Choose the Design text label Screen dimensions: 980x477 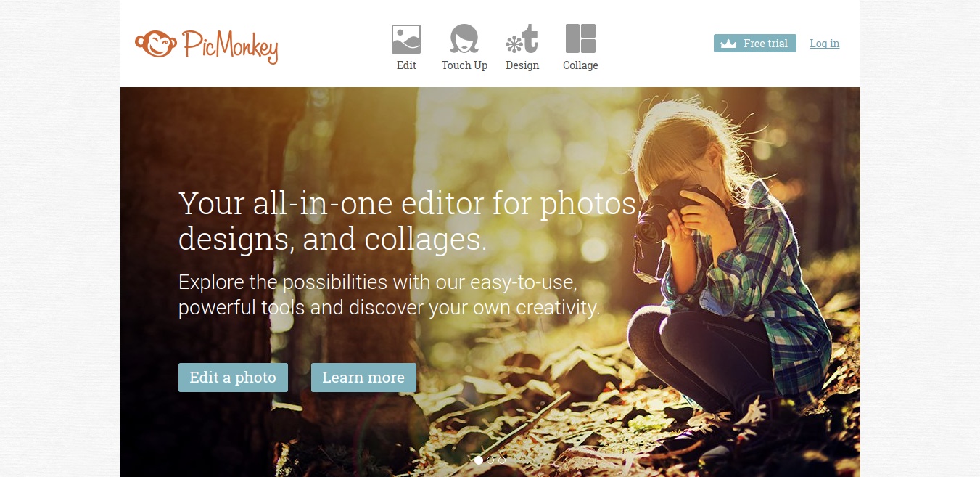[x=522, y=65]
